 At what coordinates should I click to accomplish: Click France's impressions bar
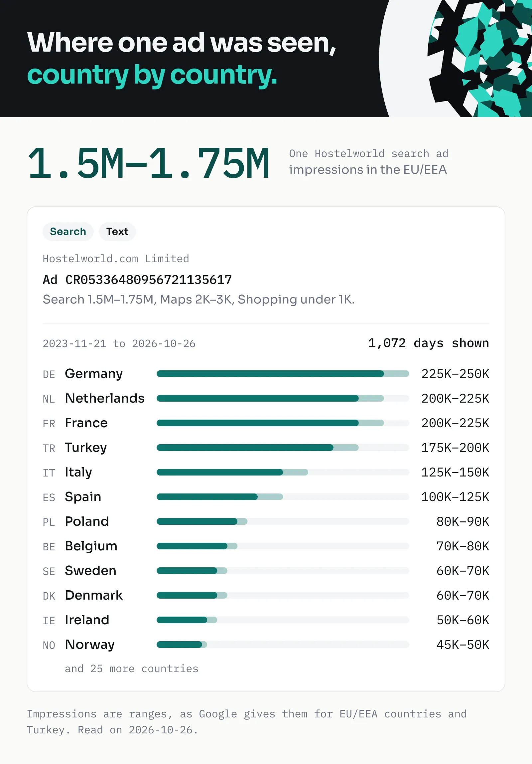(x=283, y=423)
